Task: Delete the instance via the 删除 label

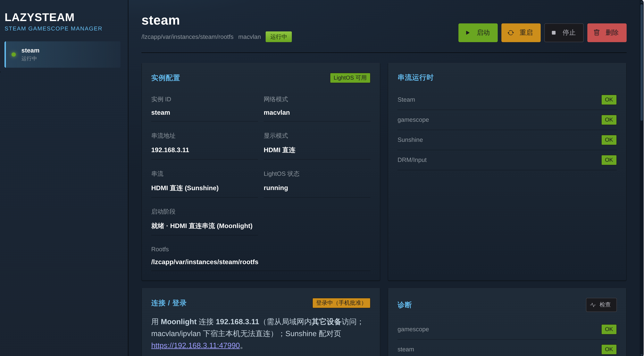Action: 612,33
